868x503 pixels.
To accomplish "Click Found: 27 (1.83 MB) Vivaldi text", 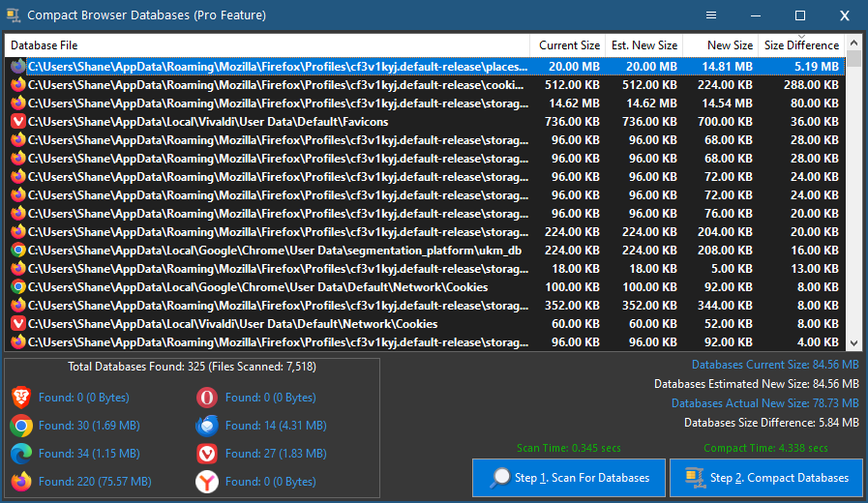I will coord(276,454).
